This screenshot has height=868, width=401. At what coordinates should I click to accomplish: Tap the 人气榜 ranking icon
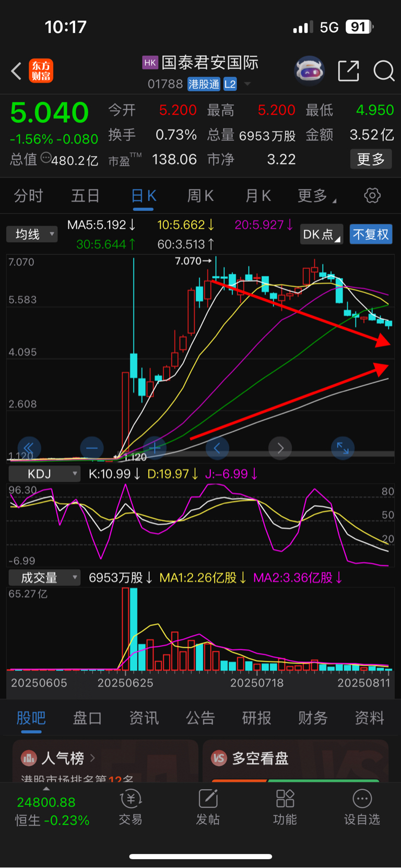click(29, 757)
